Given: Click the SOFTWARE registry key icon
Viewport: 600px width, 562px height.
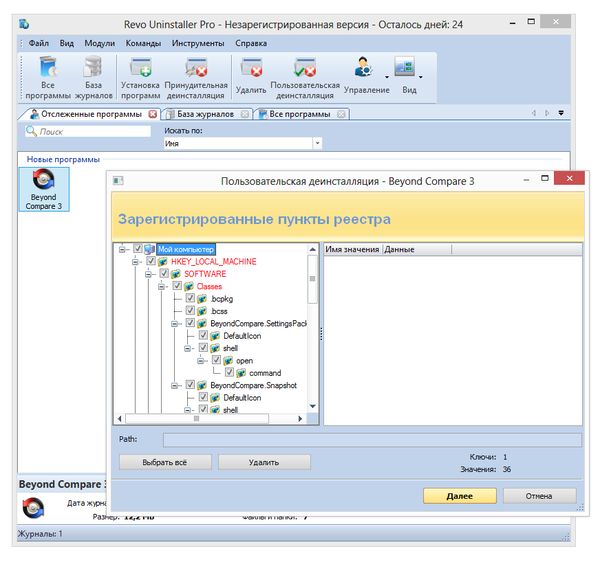Looking at the screenshot, I should tap(176, 274).
